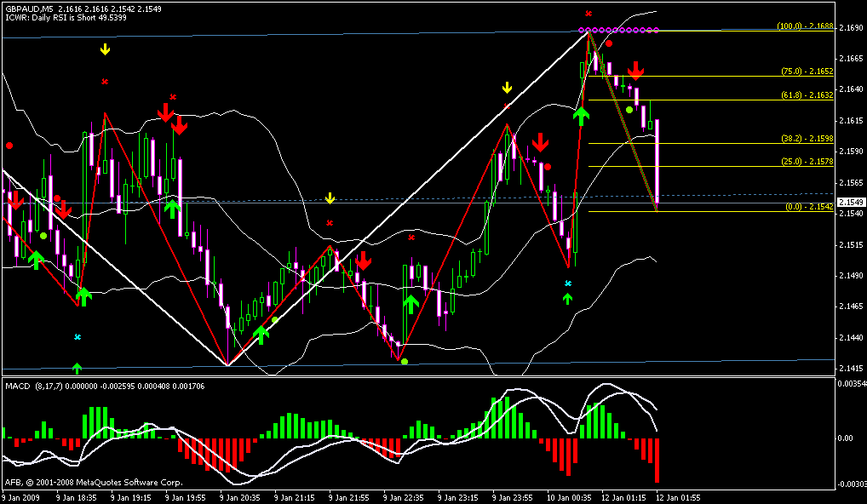Click the (38.2) - 2.1598 Fibonacci label
The width and height of the screenshot is (867, 504).
click(806, 138)
